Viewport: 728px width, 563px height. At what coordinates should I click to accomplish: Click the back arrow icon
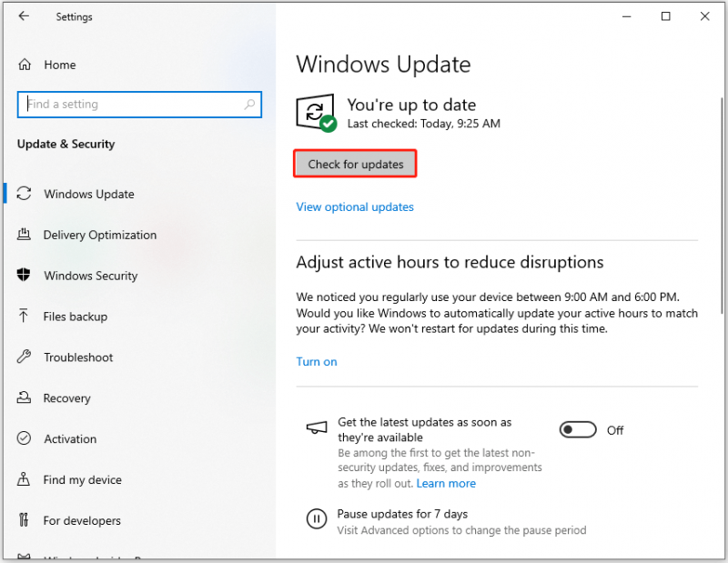pyautogui.click(x=24, y=16)
